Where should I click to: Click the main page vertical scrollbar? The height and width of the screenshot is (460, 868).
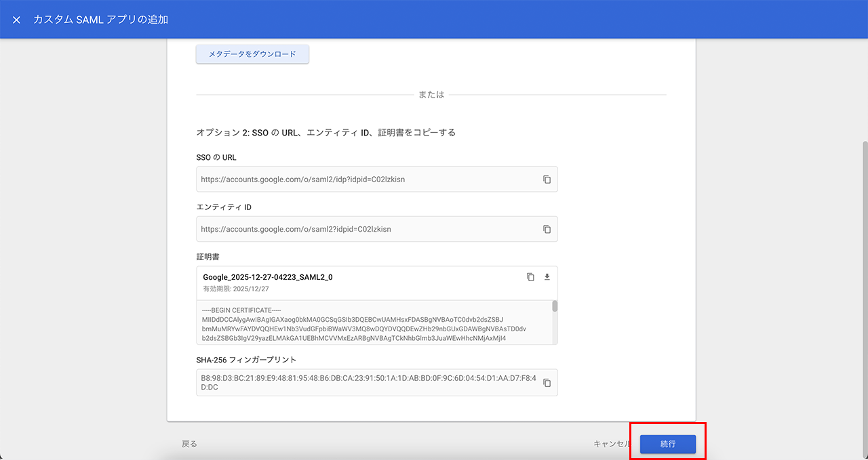pyautogui.click(x=864, y=271)
